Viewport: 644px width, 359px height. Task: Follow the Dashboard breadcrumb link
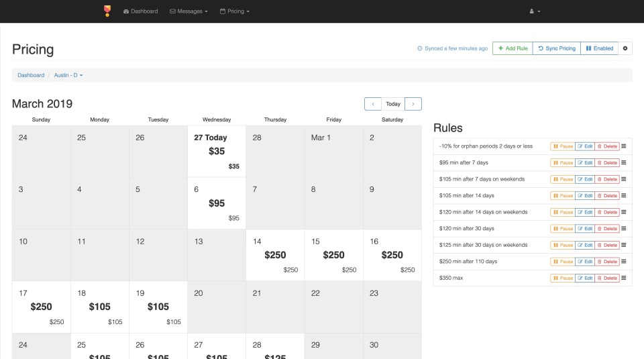pyautogui.click(x=31, y=75)
